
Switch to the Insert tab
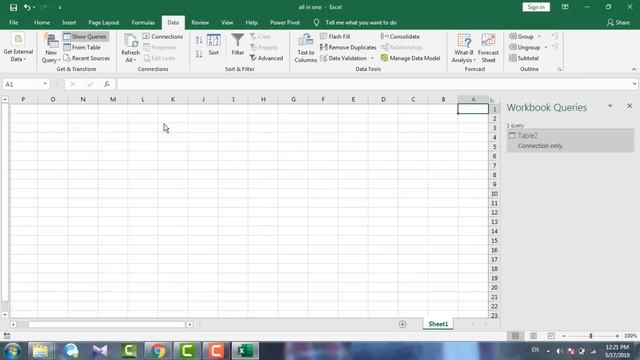pyautogui.click(x=69, y=22)
